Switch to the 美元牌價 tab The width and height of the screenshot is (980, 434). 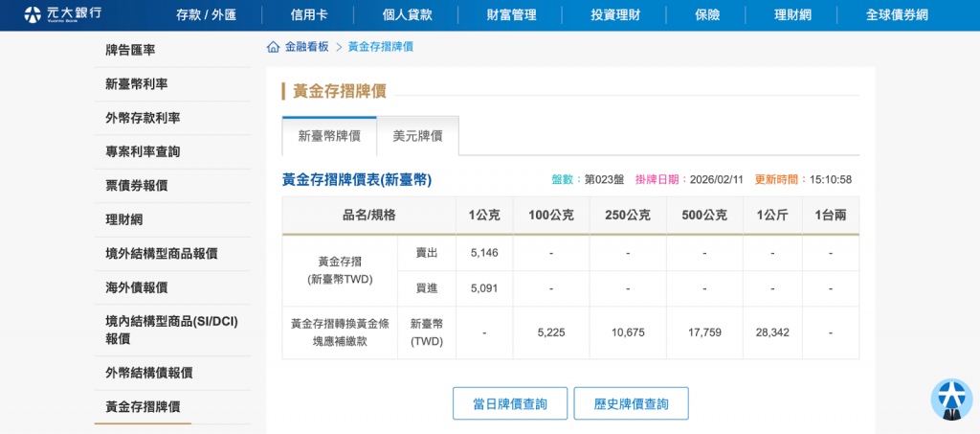417,136
